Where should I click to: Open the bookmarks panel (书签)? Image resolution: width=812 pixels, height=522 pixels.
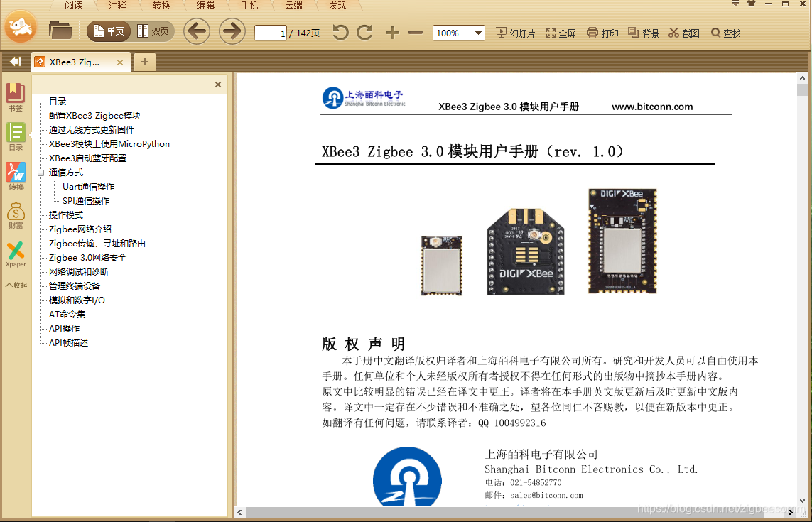[x=16, y=97]
